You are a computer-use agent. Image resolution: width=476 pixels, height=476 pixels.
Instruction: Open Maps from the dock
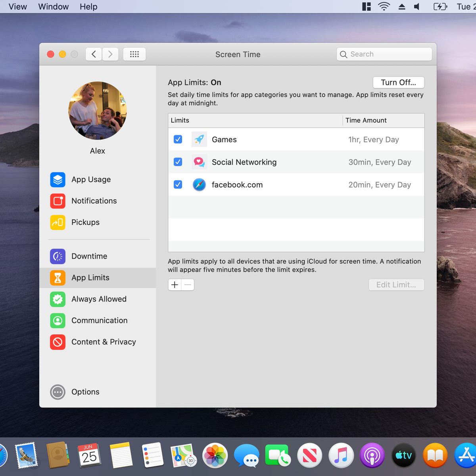tap(183, 455)
